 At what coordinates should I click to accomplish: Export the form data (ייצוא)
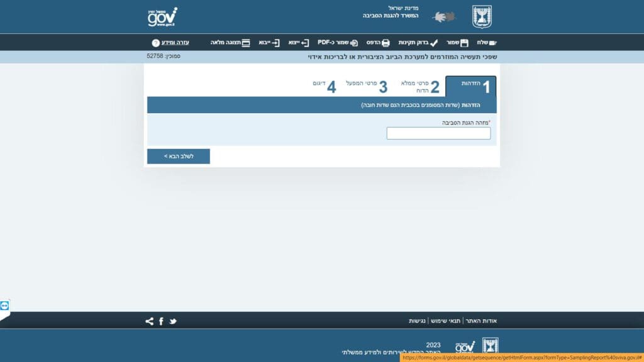(x=299, y=43)
